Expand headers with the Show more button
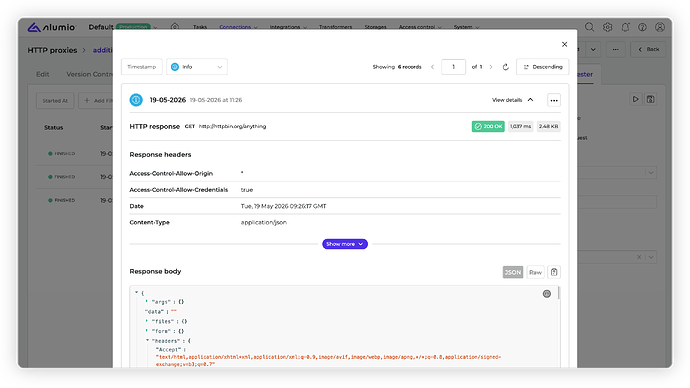This screenshot has width=690, height=388. 345,244
